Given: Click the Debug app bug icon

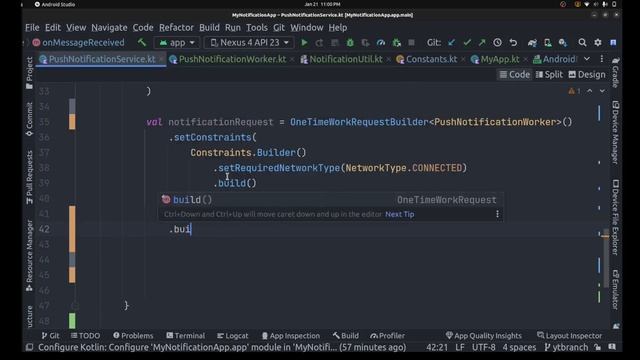Looking at the screenshot, I should [x=350, y=42].
